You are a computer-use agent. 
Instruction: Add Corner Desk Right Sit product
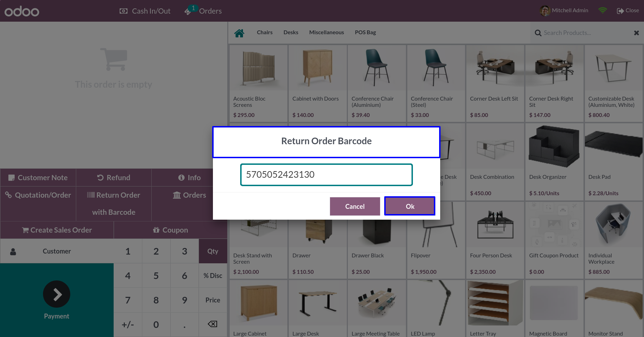point(554,83)
